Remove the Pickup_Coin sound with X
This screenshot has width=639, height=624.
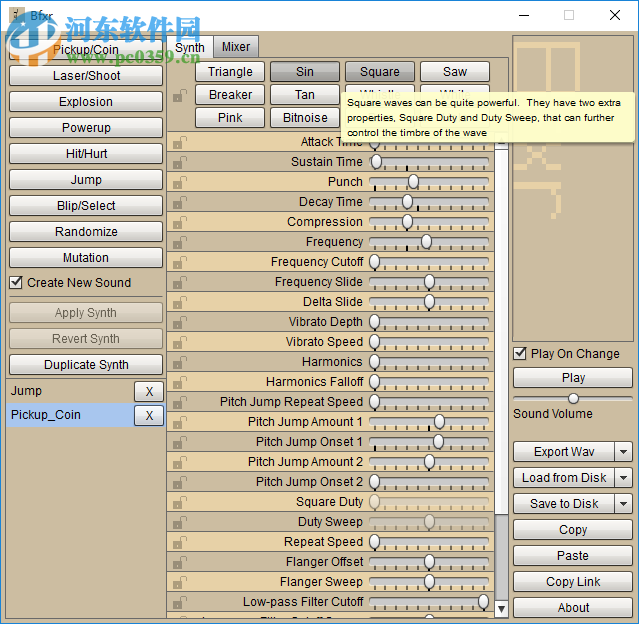click(x=149, y=415)
